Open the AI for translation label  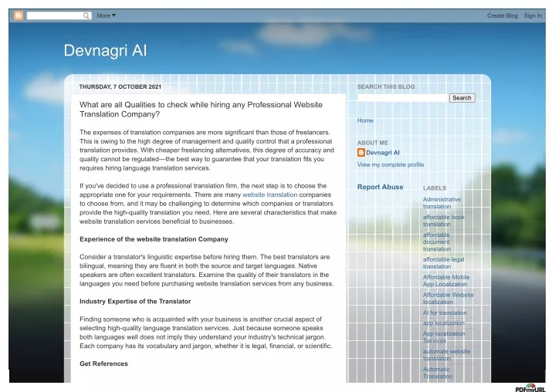tap(445, 313)
